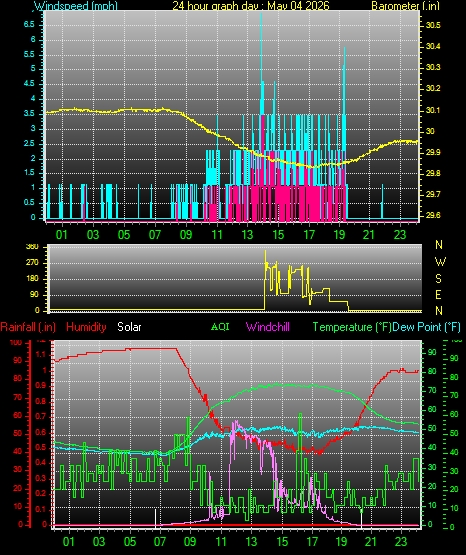Click rainfall scale value 0.7
The width and height of the screenshot is (466, 555).
[41, 416]
